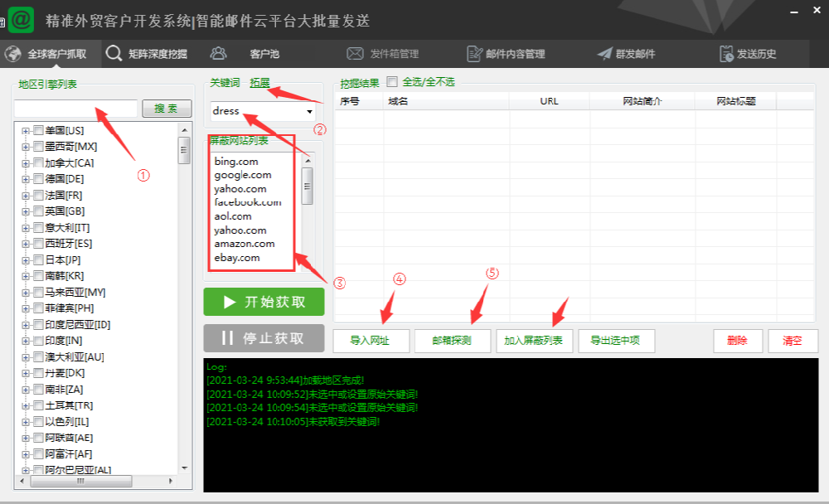Click the blocked-sites list scrollbar thumb

coord(308,186)
